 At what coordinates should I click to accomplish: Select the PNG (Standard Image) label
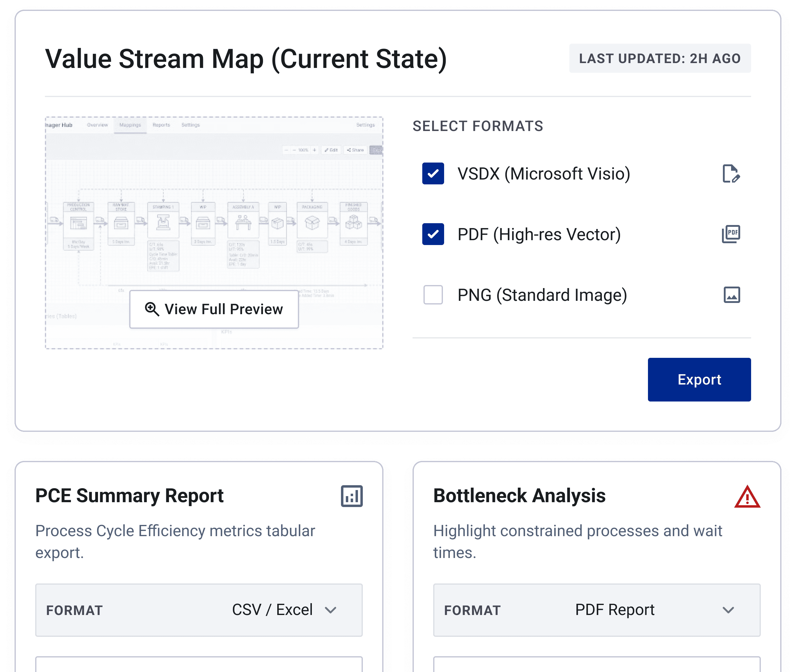click(542, 295)
